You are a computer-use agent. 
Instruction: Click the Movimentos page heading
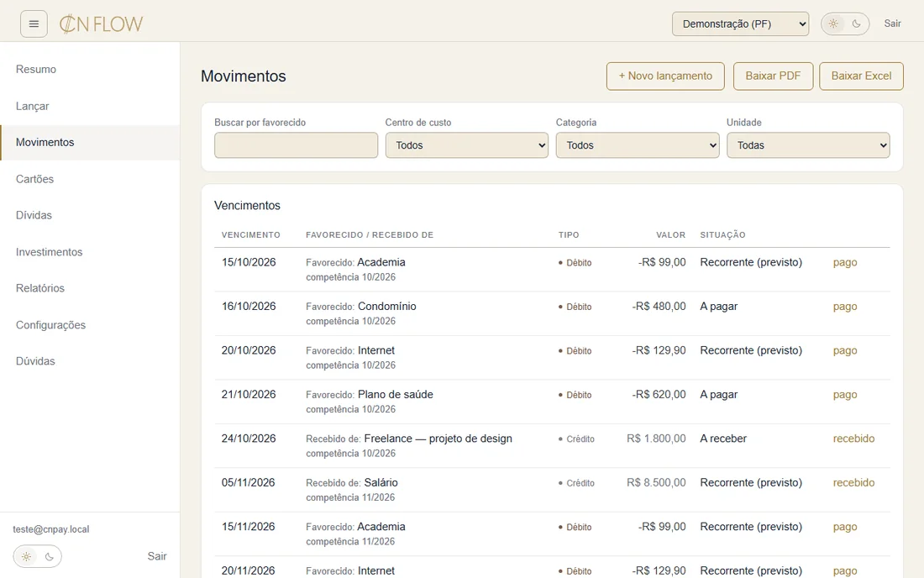(244, 76)
